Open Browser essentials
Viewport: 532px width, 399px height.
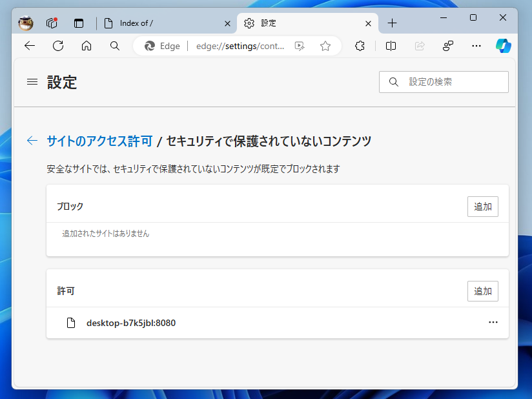(x=448, y=46)
